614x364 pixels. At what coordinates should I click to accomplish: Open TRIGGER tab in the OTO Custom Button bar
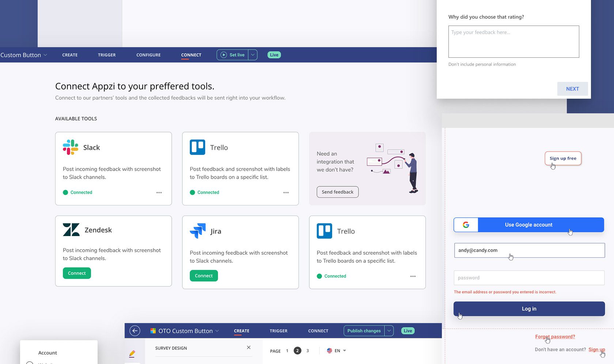coord(278,331)
